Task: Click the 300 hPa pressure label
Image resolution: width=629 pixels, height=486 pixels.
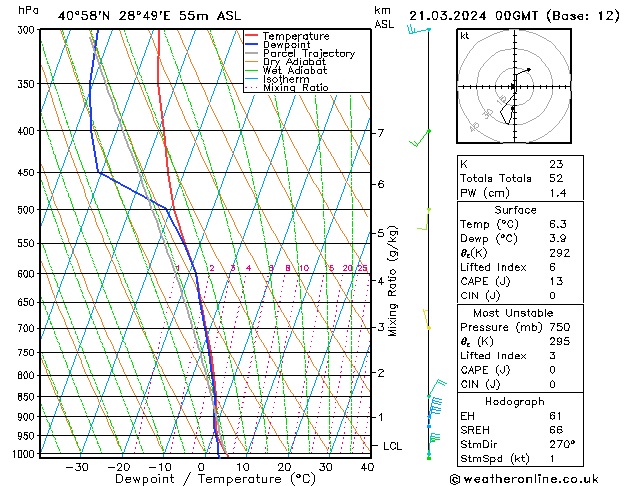Action: 28,30
